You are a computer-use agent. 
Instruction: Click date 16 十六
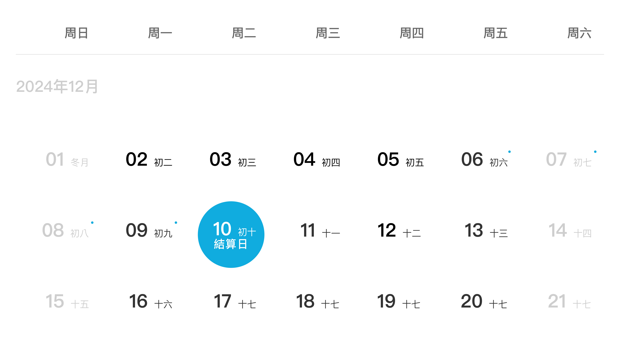[x=150, y=301]
